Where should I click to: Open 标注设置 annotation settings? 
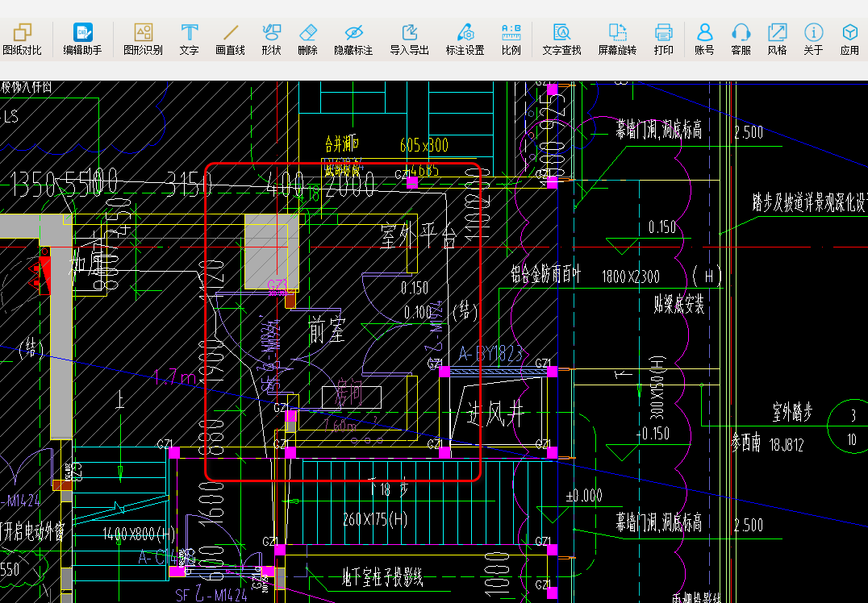465,38
